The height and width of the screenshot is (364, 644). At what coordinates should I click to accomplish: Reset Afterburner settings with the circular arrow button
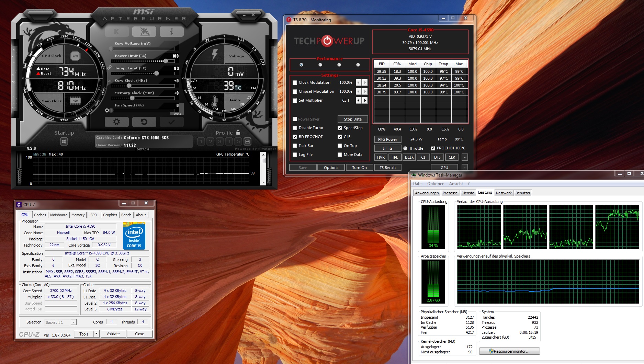[x=144, y=122]
